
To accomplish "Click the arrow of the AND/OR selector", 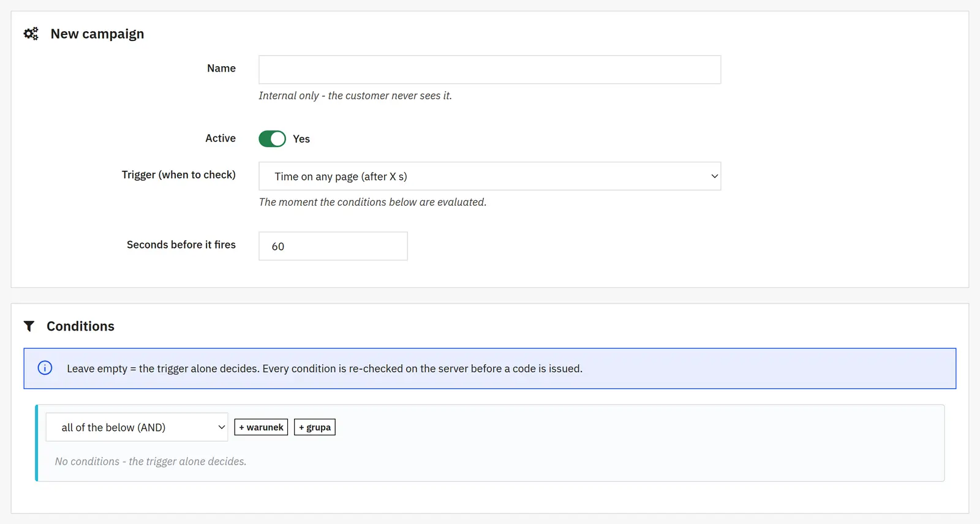I will pyautogui.click(x=221, y=427).
